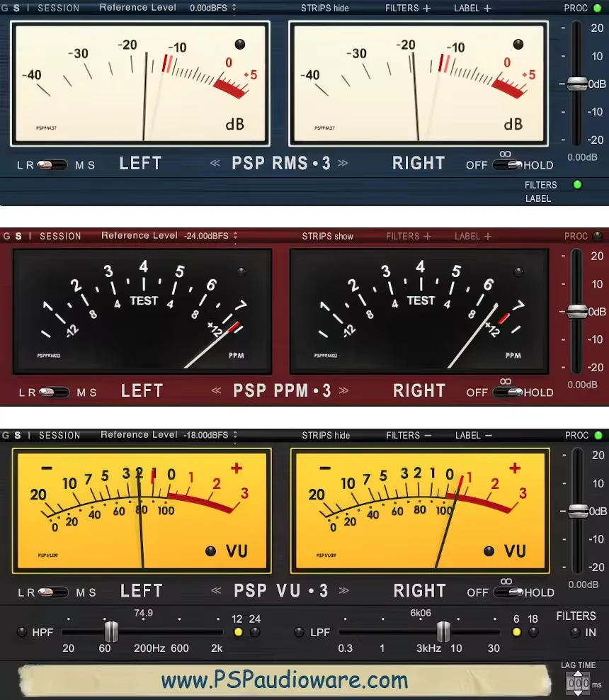Click 0.00dB gain readout in PPM plugin

(x=582, y=385)
